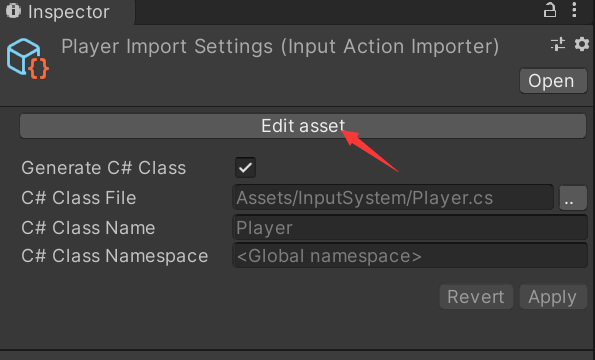Open the presets sliders icon
Screen dimensions: 595x360
point(558,44)
